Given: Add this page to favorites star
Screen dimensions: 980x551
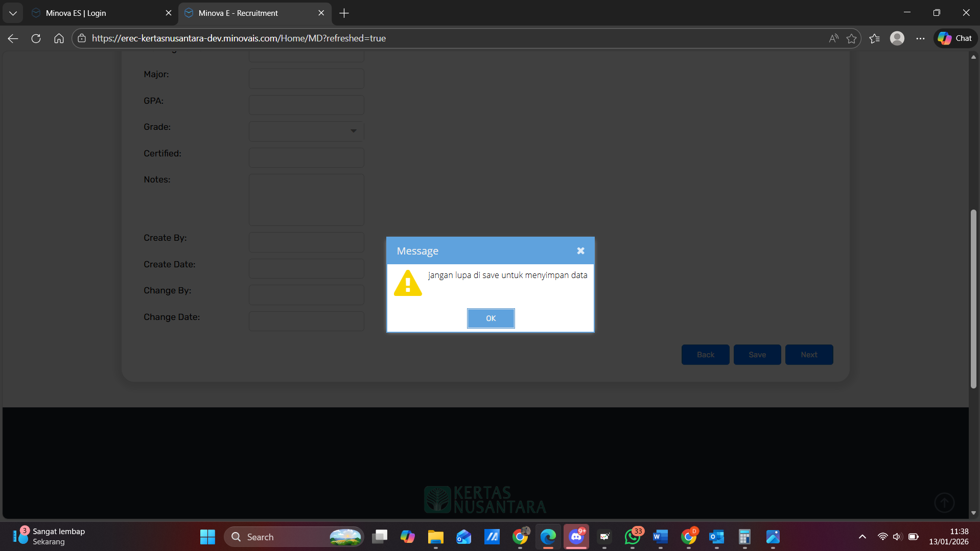Looking at the screenshot, I should tap(851, 38).
